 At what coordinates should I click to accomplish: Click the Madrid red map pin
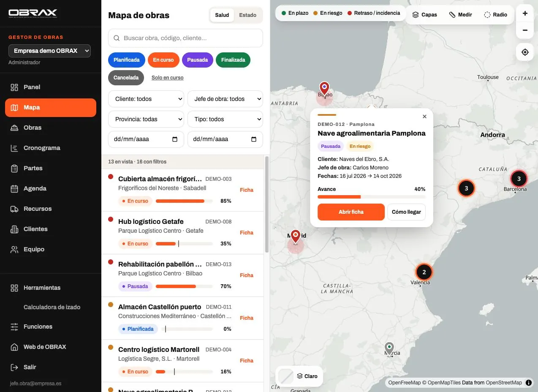(x=296, y=237)
